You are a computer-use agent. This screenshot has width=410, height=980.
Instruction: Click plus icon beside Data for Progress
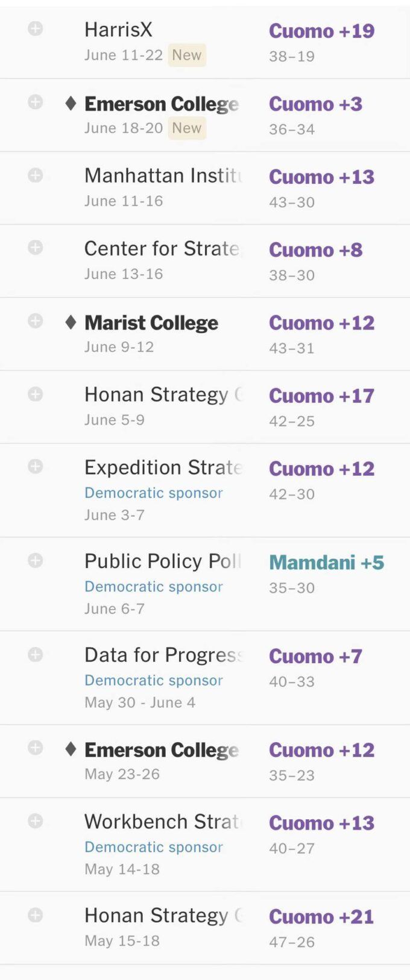tap(36, 654)
